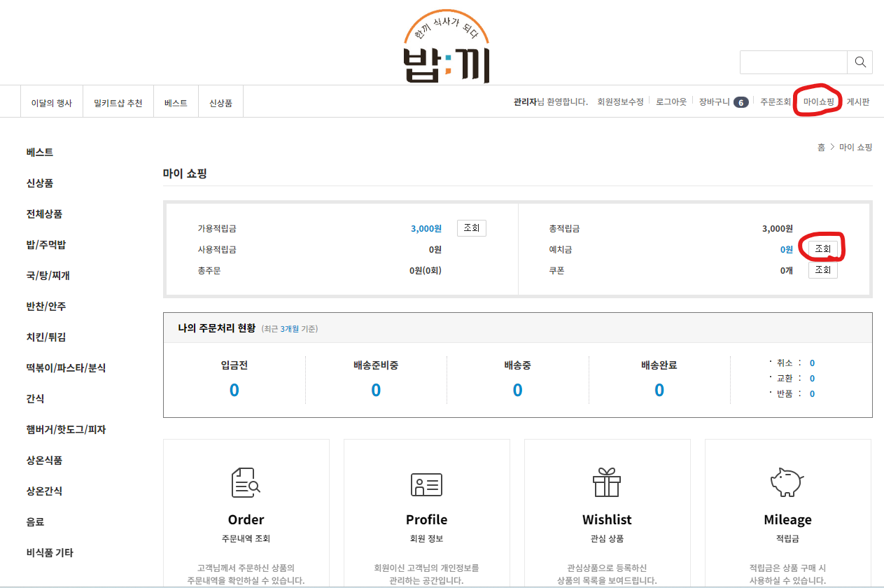The height and width of the screenshot is (588, 884).
Task: Browse the 치킨/튀김 category
Action: 47,337
